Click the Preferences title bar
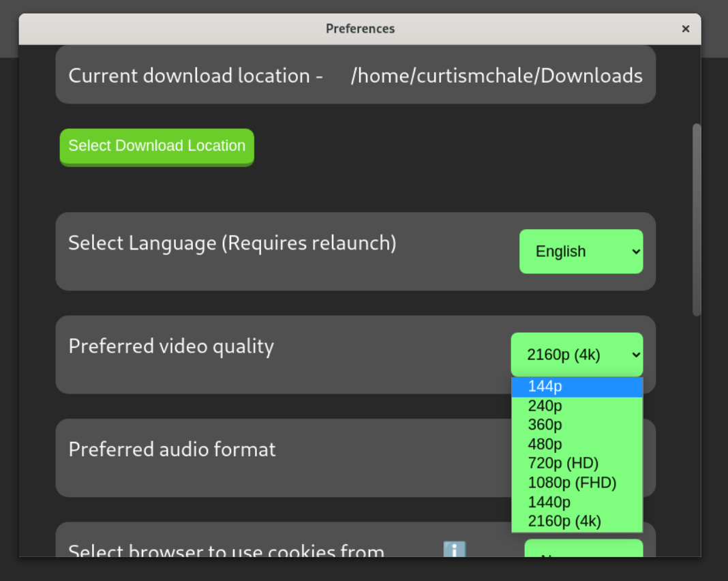The height and width of the screenshot is (581, 728). (x=360, y=29)
